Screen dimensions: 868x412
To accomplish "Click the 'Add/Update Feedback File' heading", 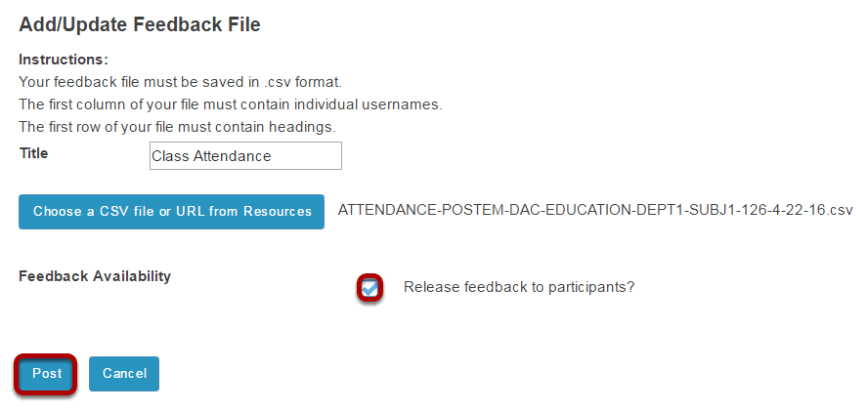I will 140,24.
